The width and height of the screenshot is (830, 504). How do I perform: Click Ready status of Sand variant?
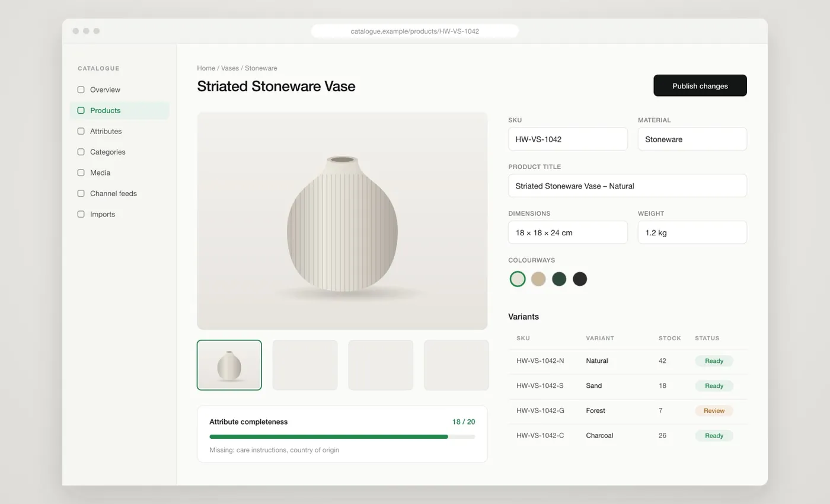coord(714,385)
